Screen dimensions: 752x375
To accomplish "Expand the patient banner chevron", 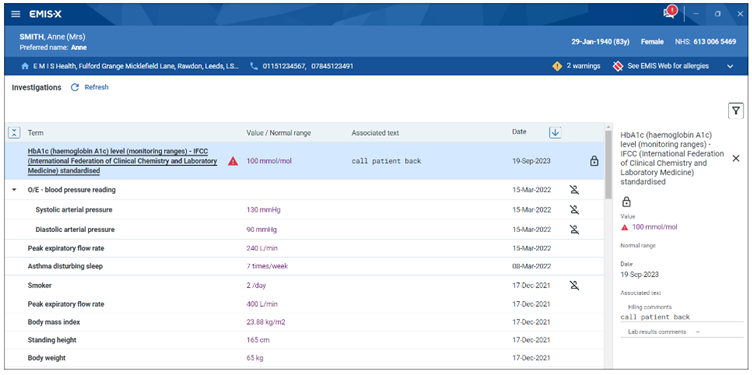I will tap(730, 66).
